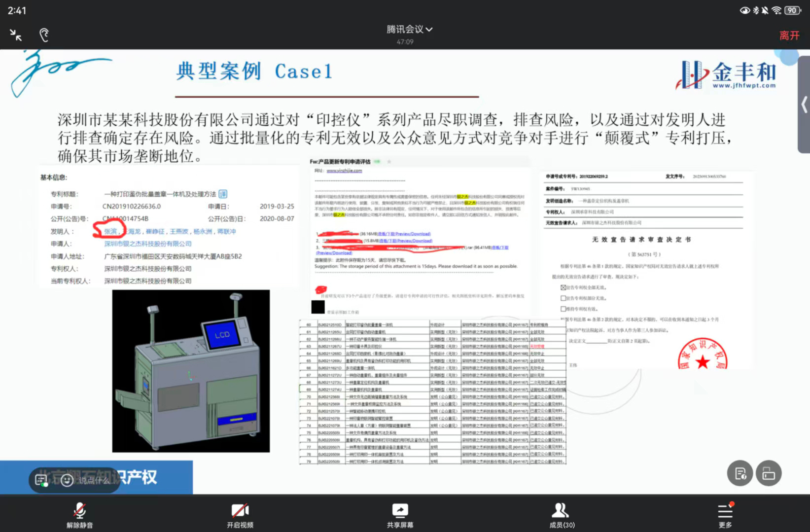This screenshot has width=810, height=532.
Task: Tap the 共享屏幕 share screen icon
Action: pyautogui.click(x=400, y=515)
